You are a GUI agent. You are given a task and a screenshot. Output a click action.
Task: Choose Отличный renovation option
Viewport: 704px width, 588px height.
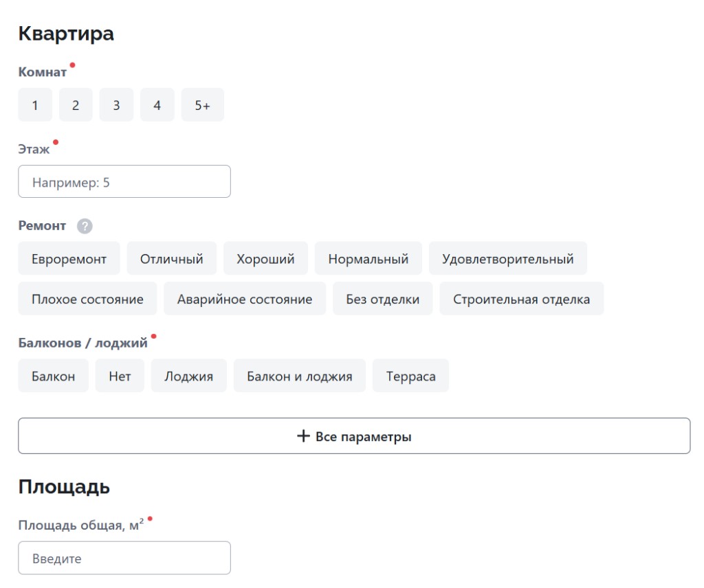171,258
